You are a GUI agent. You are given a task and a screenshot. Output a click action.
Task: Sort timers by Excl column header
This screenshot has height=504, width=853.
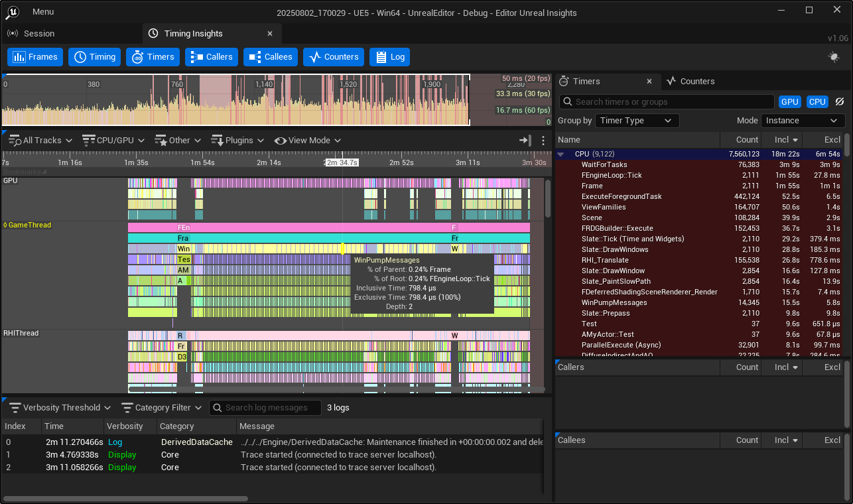[x=822, y=140]
